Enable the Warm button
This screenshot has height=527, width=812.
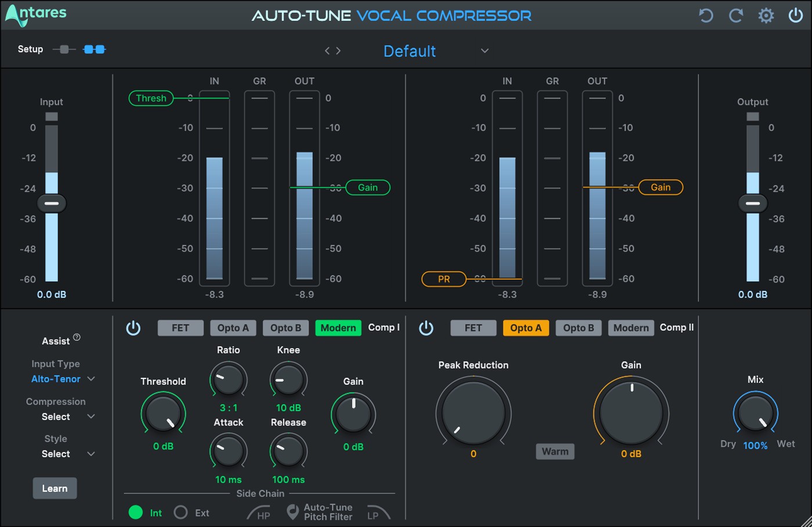click(x=554, y=452)
